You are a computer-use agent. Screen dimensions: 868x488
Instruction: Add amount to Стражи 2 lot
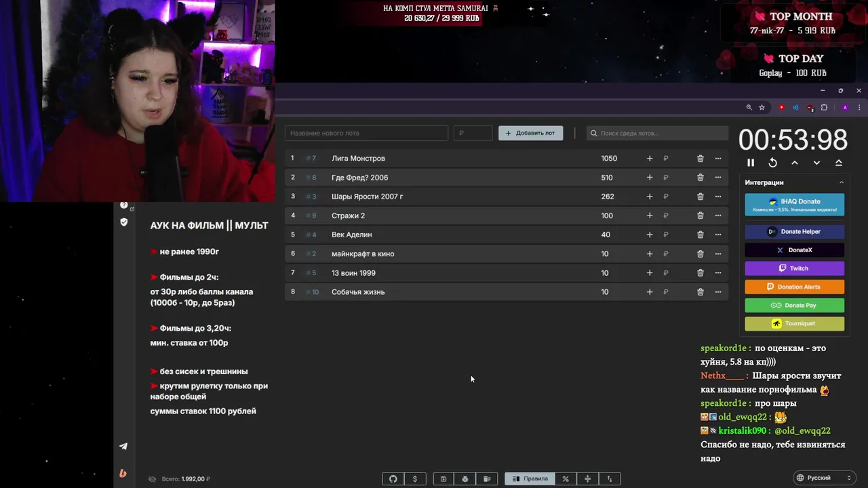[x=650, y=216]
